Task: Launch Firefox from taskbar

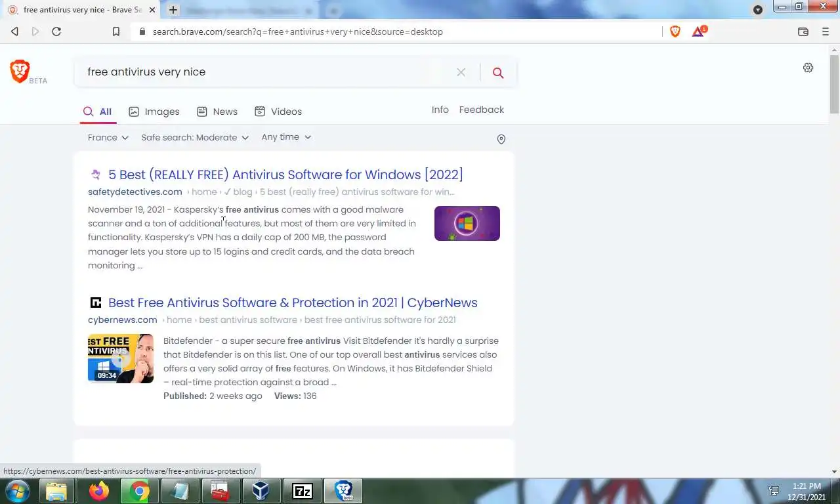Action: 99,491
